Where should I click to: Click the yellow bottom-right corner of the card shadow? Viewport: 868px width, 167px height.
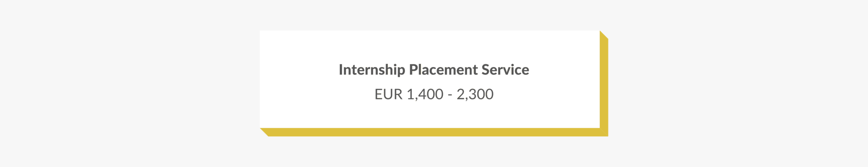coord(604,132)
